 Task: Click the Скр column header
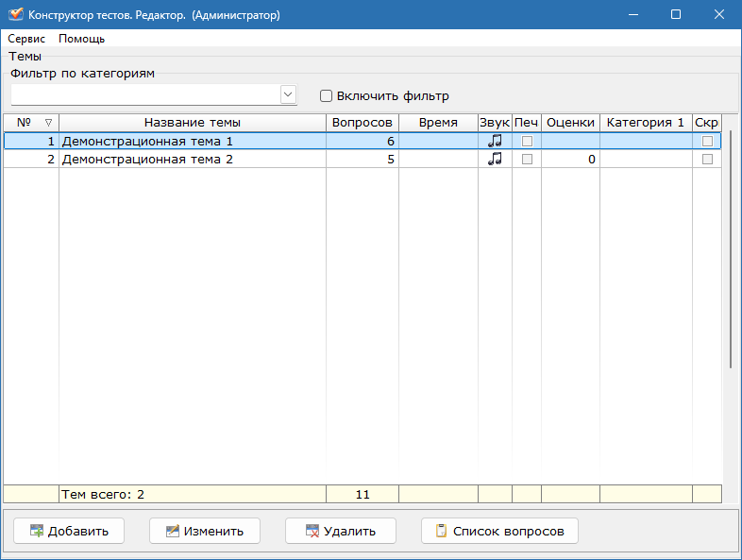click(x=707, y=123)
